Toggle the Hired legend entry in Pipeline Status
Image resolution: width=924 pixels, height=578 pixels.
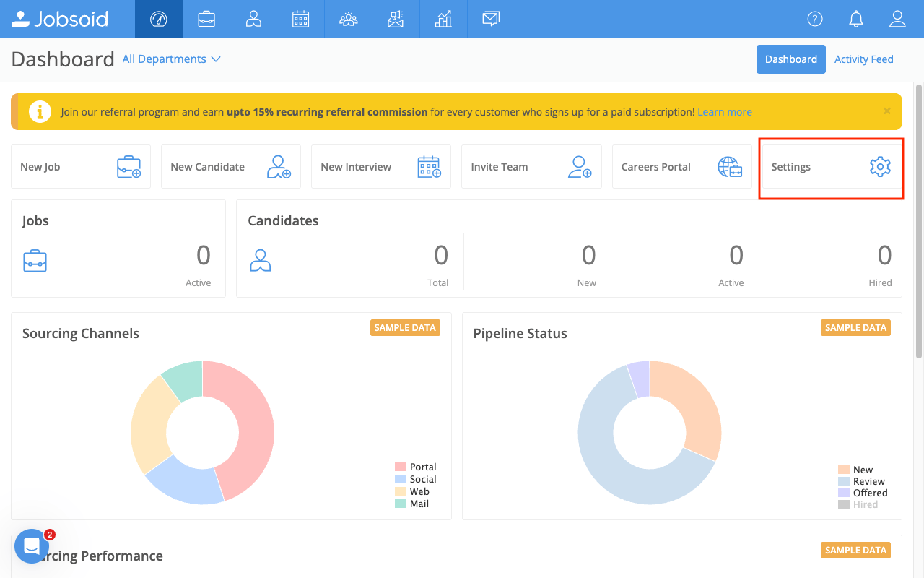pos(858,504)
